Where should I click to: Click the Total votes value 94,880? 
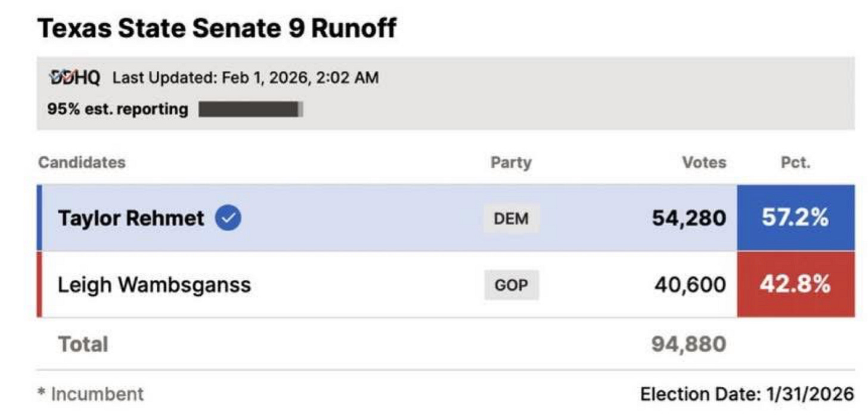point(689,344)
